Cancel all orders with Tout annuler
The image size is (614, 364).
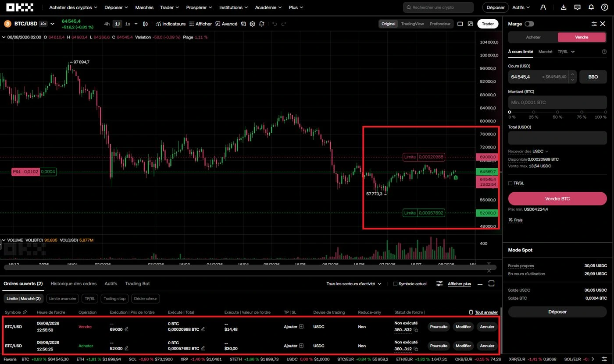pyautogui.click(x=483, y=312)
